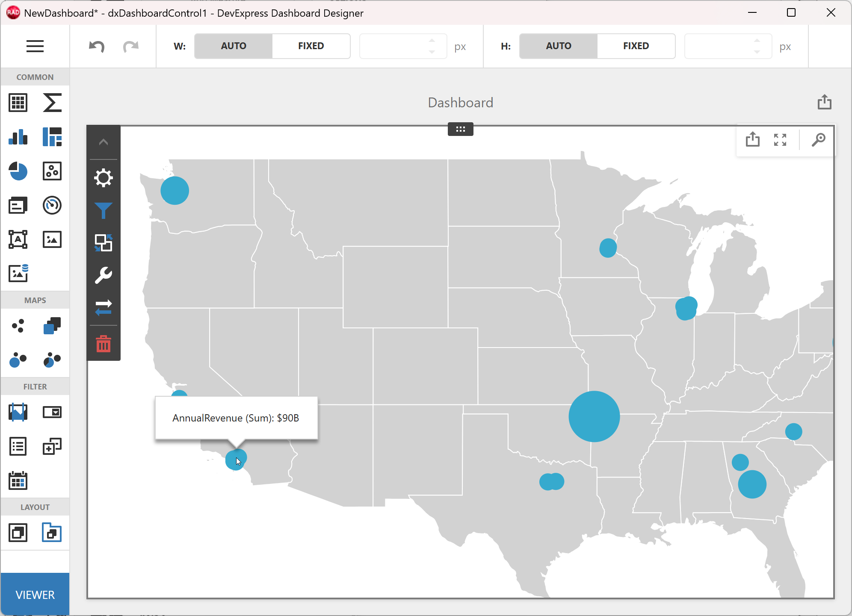Click the LAYOUT section header
852x616 pixels.
click(x=35, y=507)
